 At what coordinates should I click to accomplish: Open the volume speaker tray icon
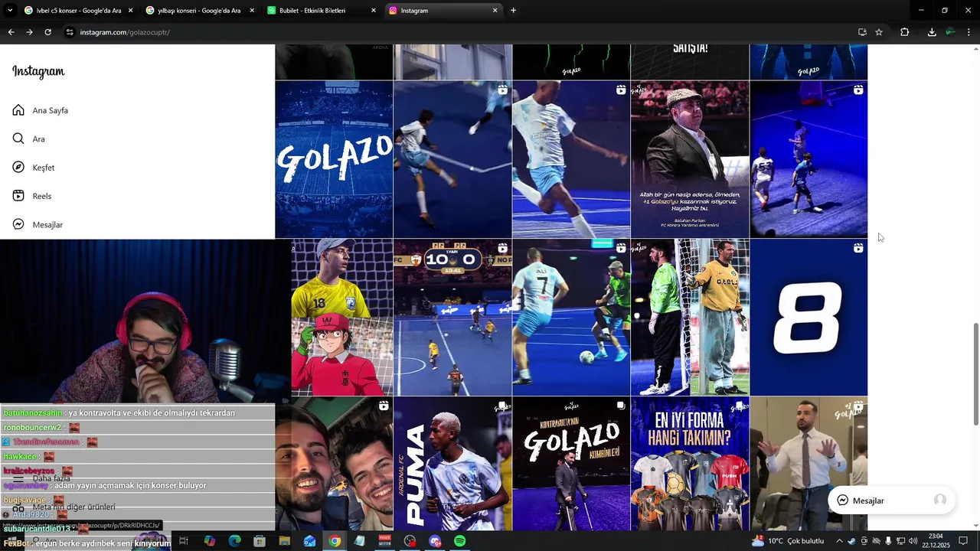click(913, 541)
